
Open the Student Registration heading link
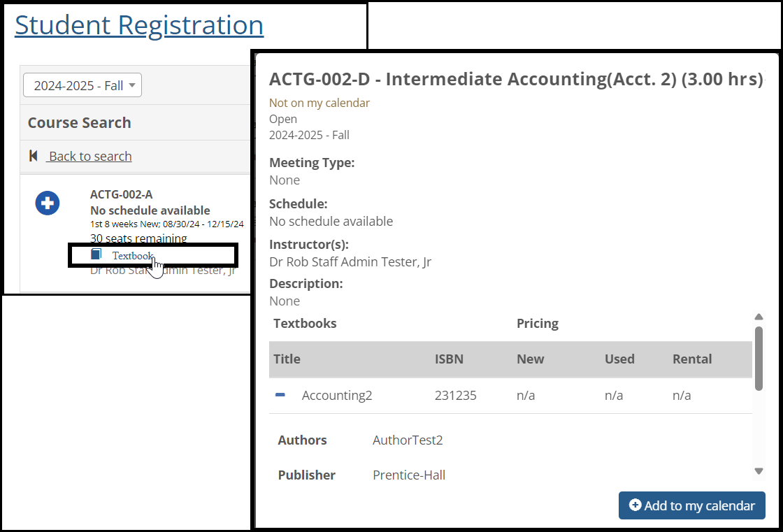(139, 25)
